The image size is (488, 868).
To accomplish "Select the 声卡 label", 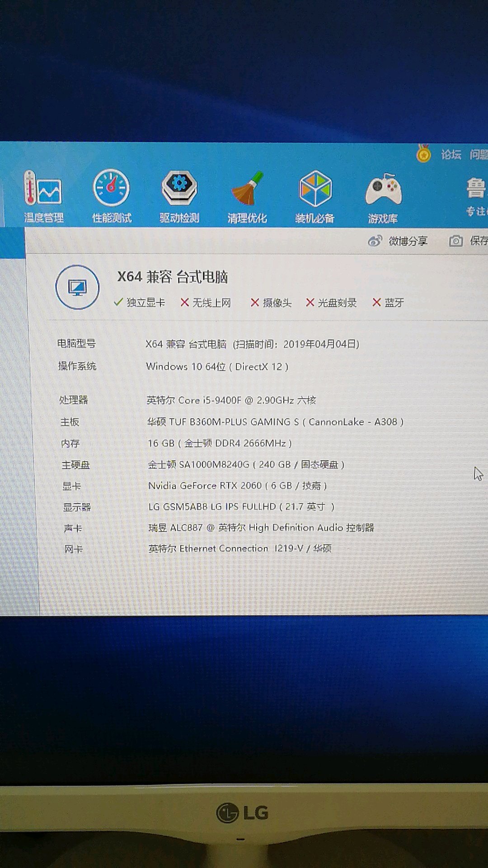I will pos(73,528).
